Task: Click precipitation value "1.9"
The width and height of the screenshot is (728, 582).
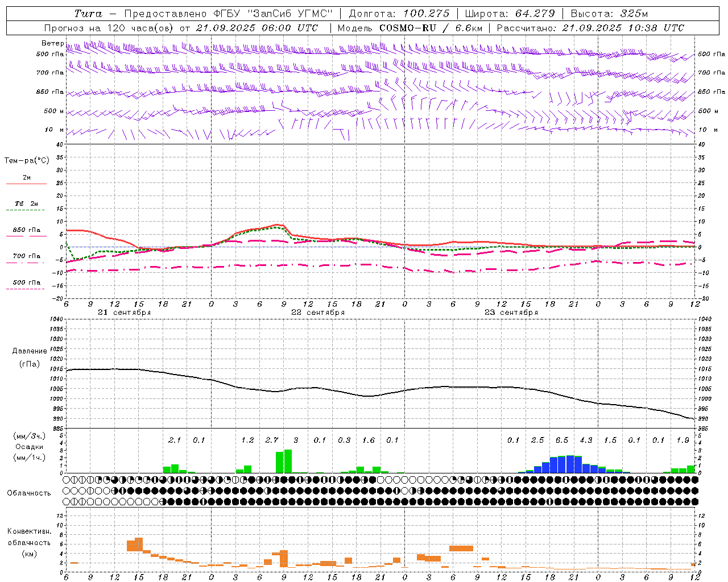Action: [682, 440]
